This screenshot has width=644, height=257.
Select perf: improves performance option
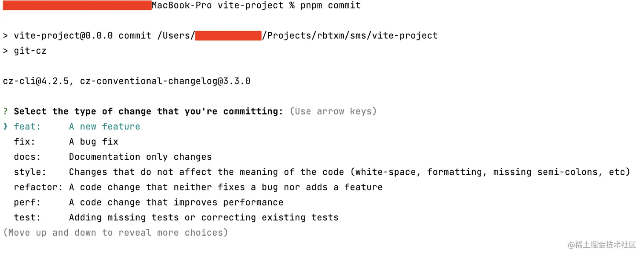click(148, 202)
